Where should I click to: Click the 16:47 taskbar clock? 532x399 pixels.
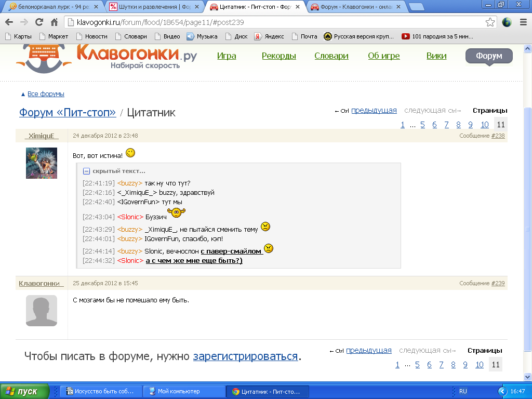pyautogui.click(x=517, y=391)
